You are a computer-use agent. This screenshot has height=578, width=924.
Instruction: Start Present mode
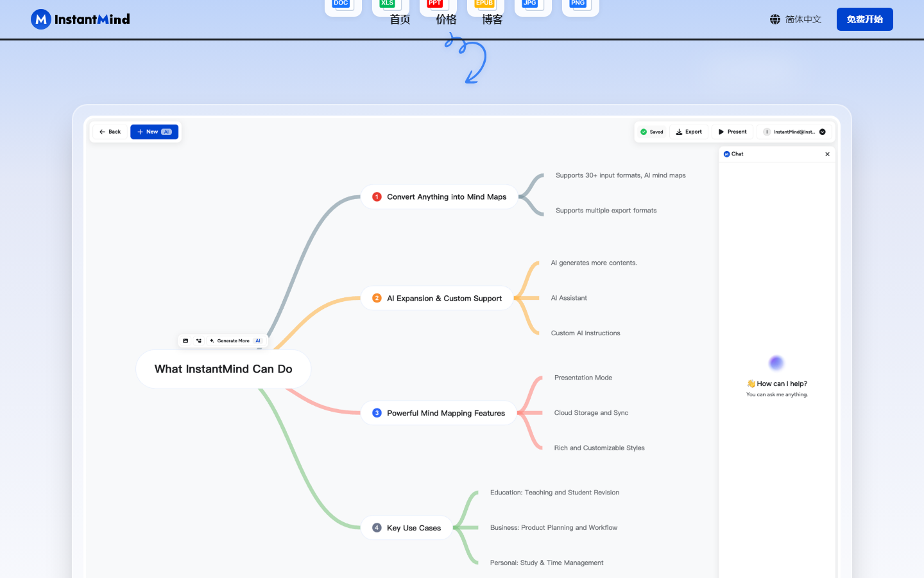(x=732, y=132)
